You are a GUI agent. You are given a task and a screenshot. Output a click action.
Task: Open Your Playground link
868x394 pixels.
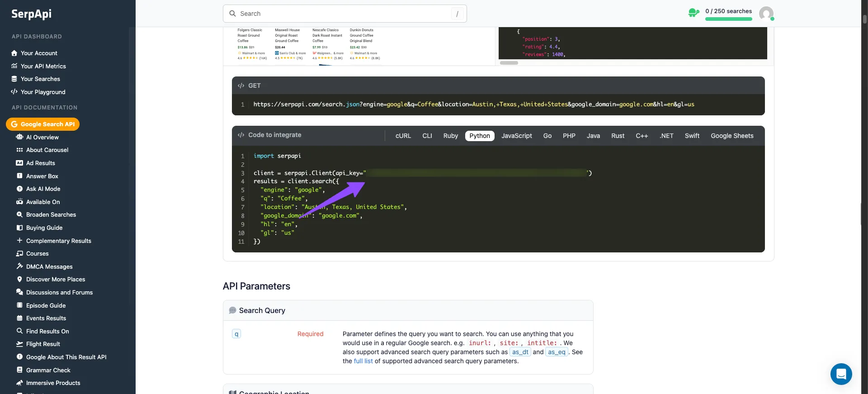coord(43,92)
